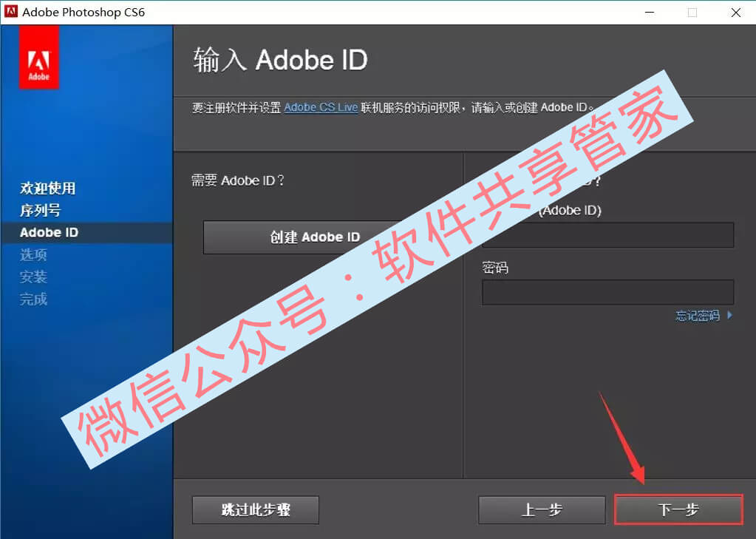Click the 密码 field label
Image resolution: width=756 pixels, height=539 pixels.
(495, 268)
